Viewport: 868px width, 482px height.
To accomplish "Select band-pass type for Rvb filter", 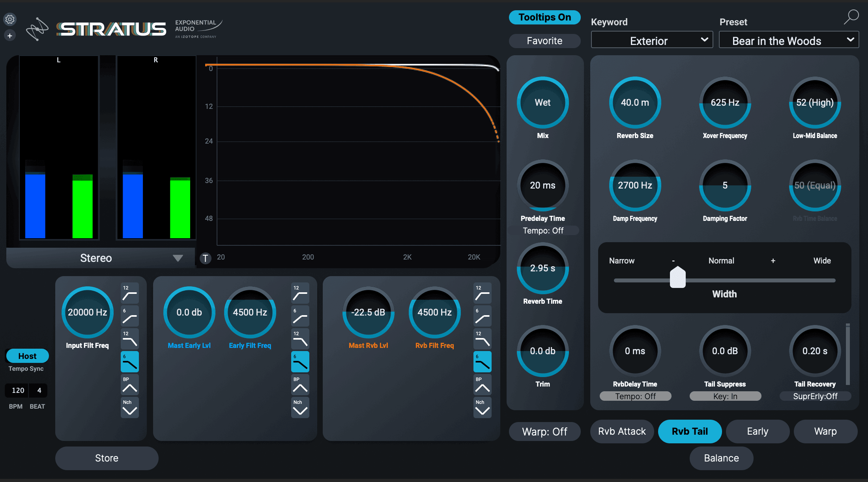I will point(482,385).
